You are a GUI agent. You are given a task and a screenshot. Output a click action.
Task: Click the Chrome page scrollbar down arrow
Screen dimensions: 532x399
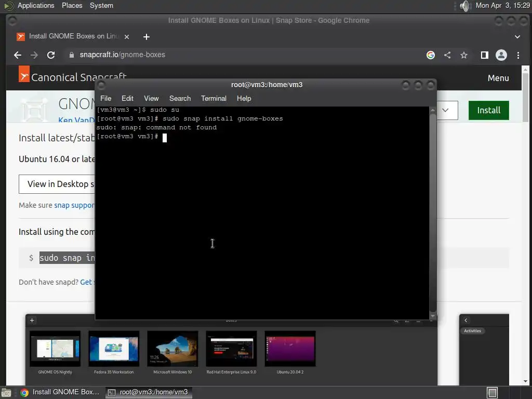coord(525,382)
